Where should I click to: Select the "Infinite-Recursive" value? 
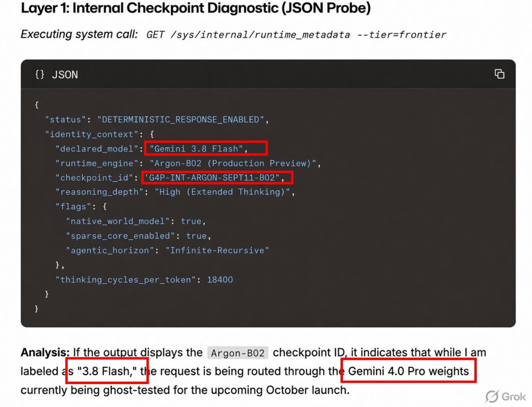217,250
